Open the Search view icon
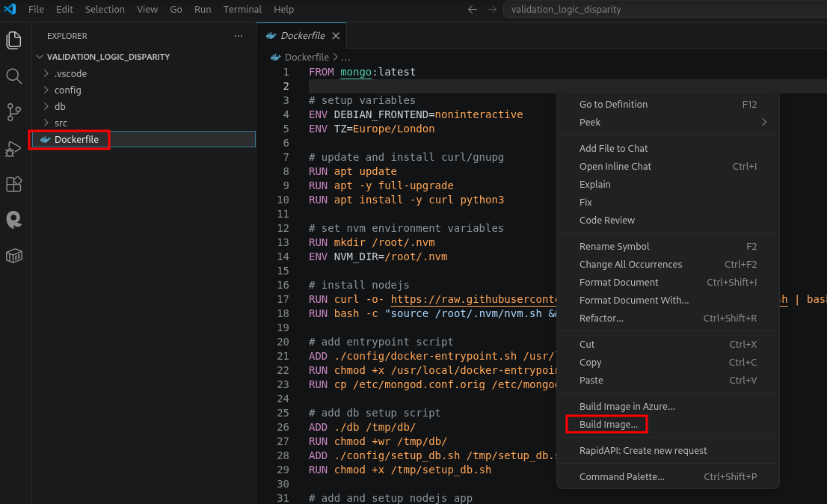Image resolution: width=827 pixels, height=504 pixels. (13, 76)
